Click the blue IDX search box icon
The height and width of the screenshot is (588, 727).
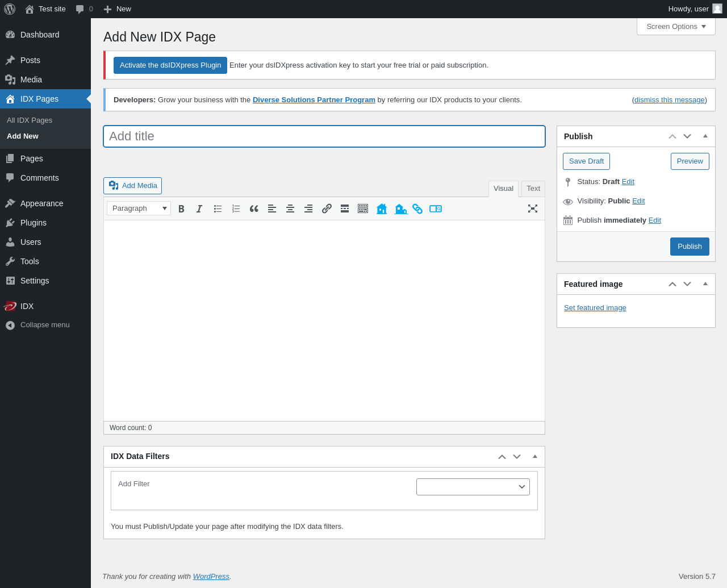click(x=436, y=208)
